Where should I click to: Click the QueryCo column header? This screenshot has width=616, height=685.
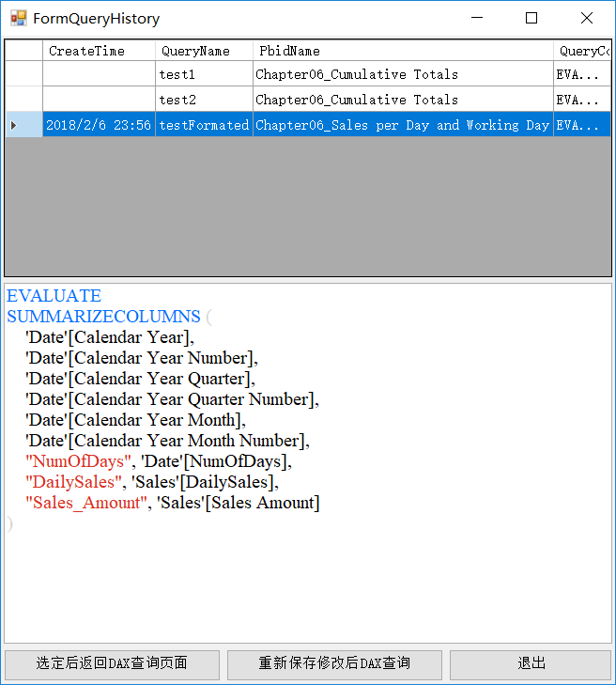pos(582,51)
